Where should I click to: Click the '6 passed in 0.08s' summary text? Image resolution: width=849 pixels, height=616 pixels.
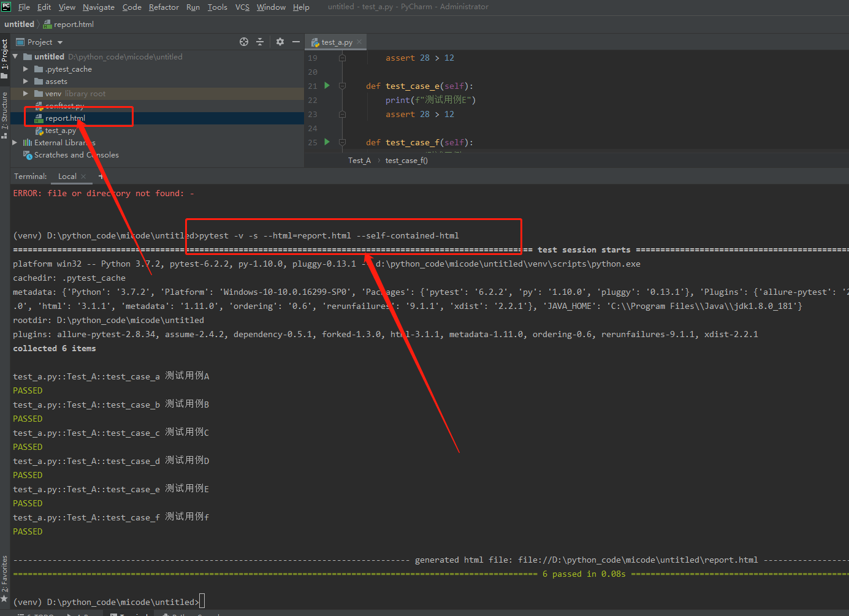tap(584, 574)
